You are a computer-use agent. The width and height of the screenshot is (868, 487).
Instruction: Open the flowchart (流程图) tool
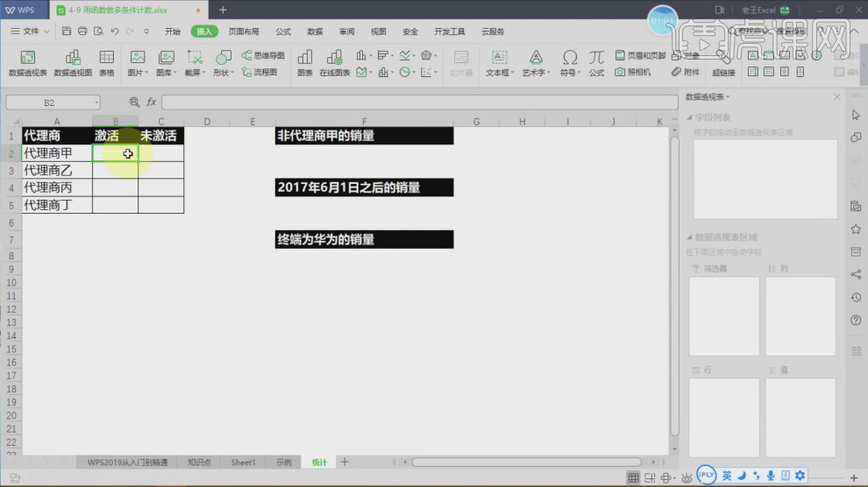[x=259, y=72]
